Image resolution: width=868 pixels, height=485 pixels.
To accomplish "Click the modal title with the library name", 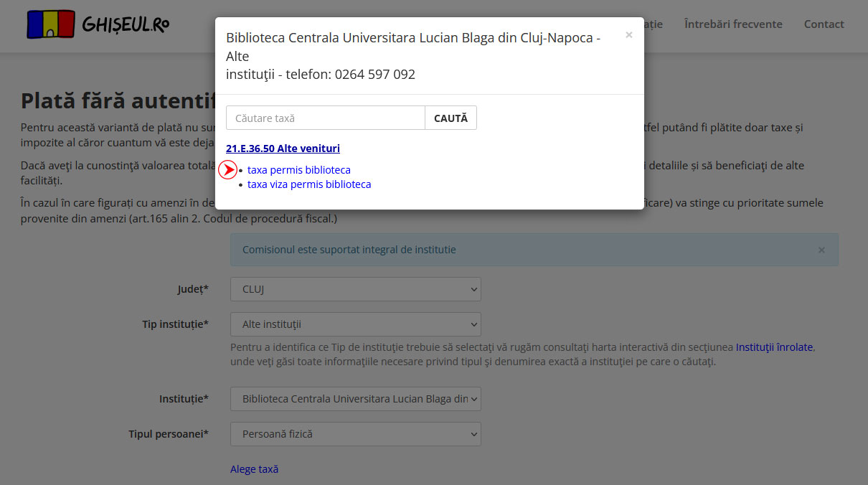I will pyautogui.click(x=413, y=56).
